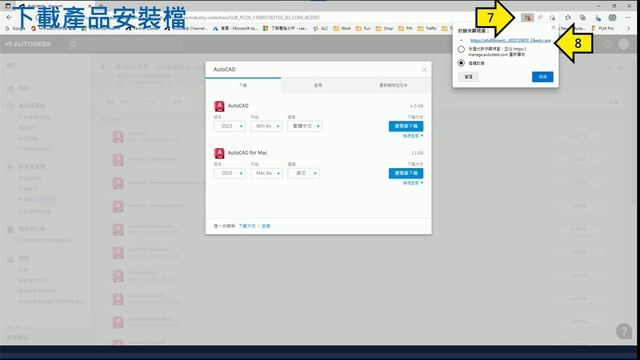Open the Shop bookmarks folder
Viewport: 640px width, 360px height.
click(x=384, y=29)
